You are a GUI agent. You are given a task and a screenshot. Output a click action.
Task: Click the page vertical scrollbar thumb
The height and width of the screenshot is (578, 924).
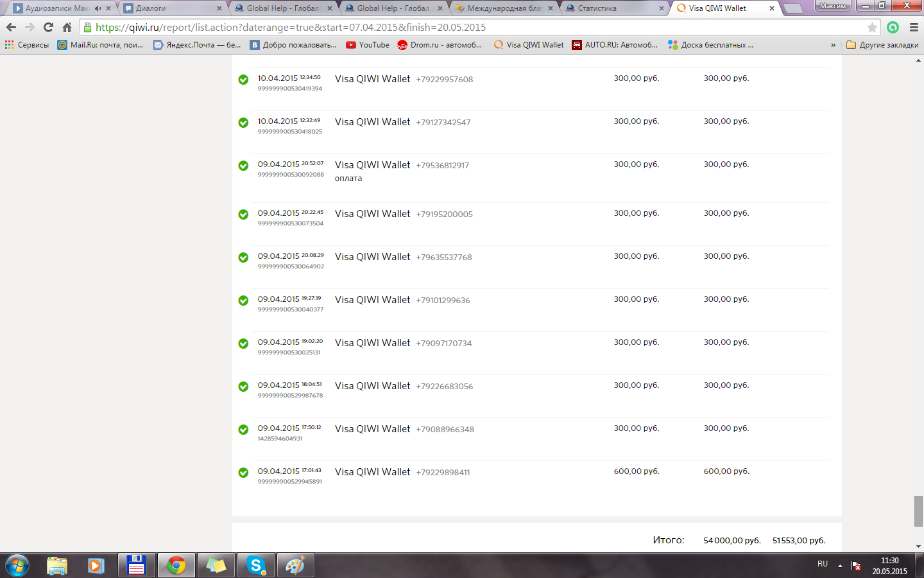pos(918,511)
